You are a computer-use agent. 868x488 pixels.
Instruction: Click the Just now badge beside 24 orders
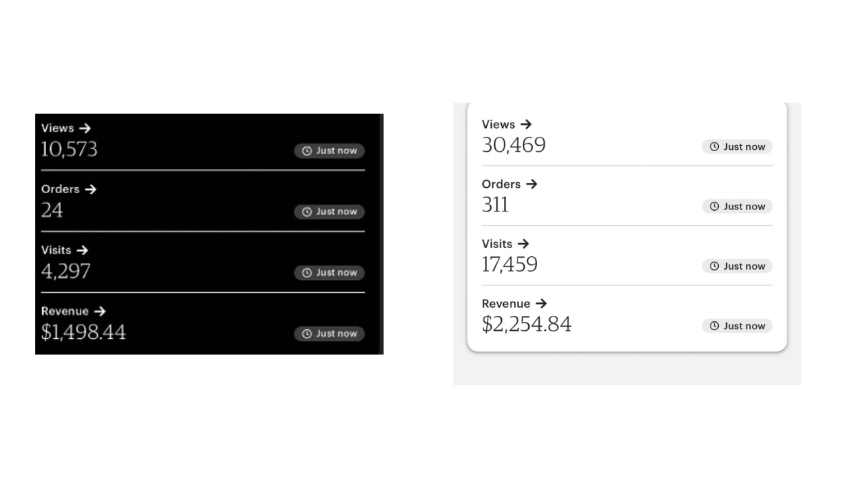[x=330, y=211]
